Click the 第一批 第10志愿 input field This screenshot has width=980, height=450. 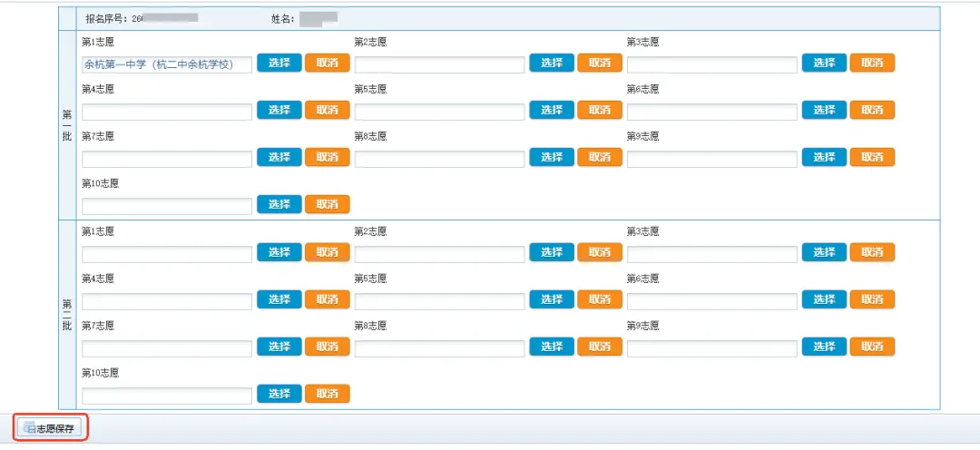click(167, 206)
